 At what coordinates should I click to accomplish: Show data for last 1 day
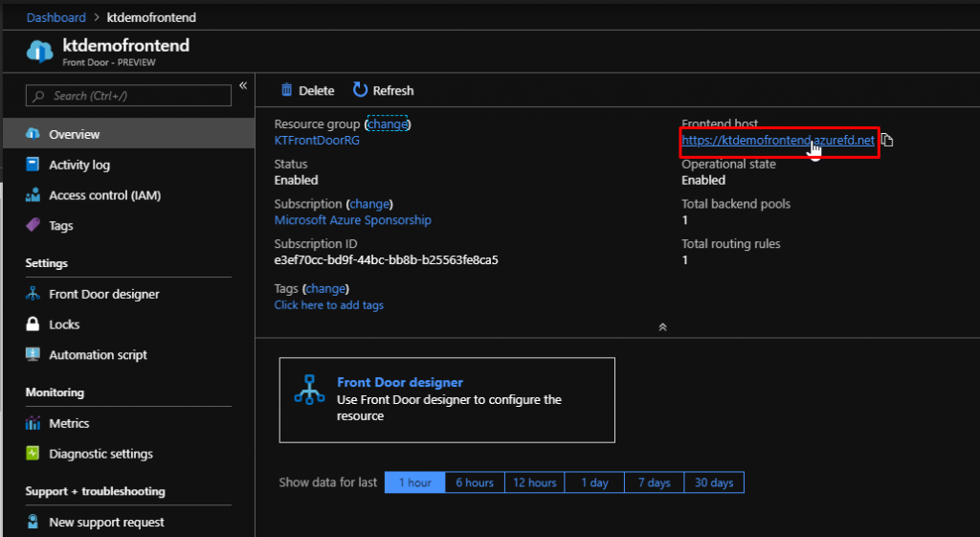tap(594, 482)
